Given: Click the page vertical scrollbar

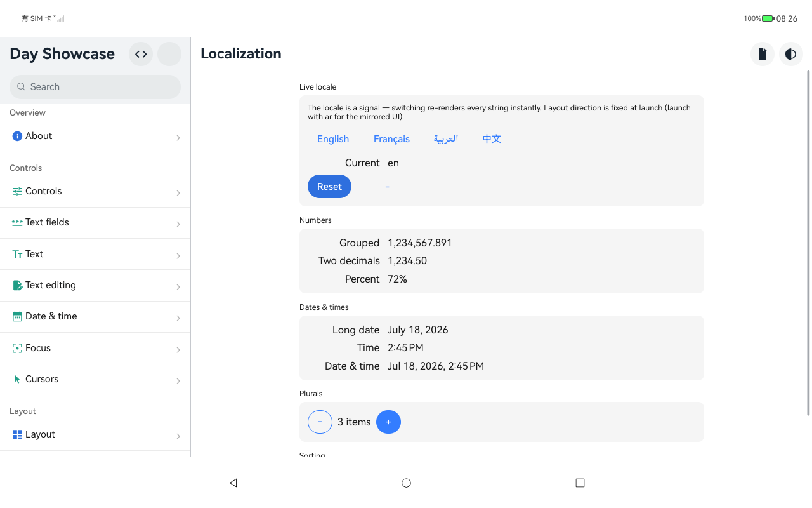Looking at the screenshot, I should (x=808, y=243).
